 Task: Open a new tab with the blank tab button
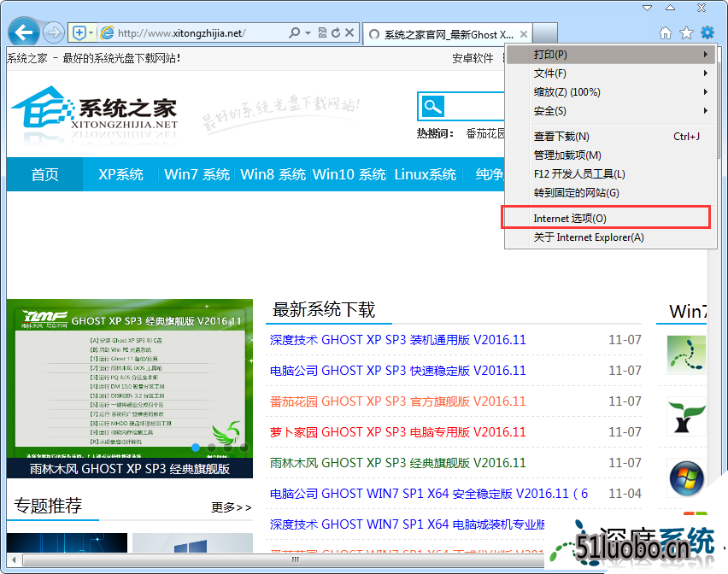pyautogui.click(x=545, y=33)
